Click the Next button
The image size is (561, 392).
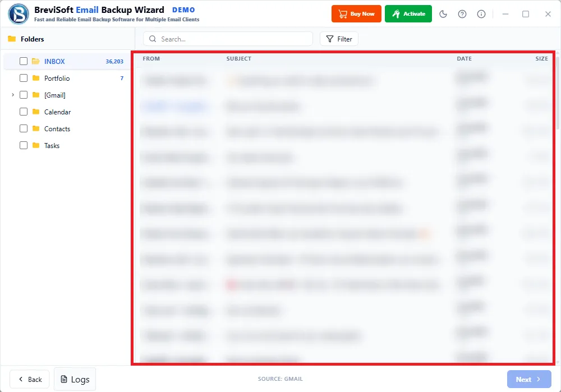(x=529, y=379)
